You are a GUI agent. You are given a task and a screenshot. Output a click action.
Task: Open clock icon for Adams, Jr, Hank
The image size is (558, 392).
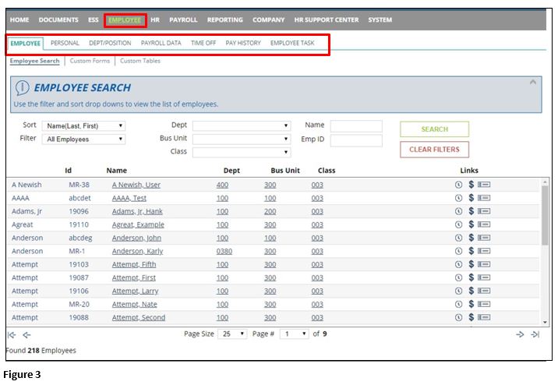[458, 211]
